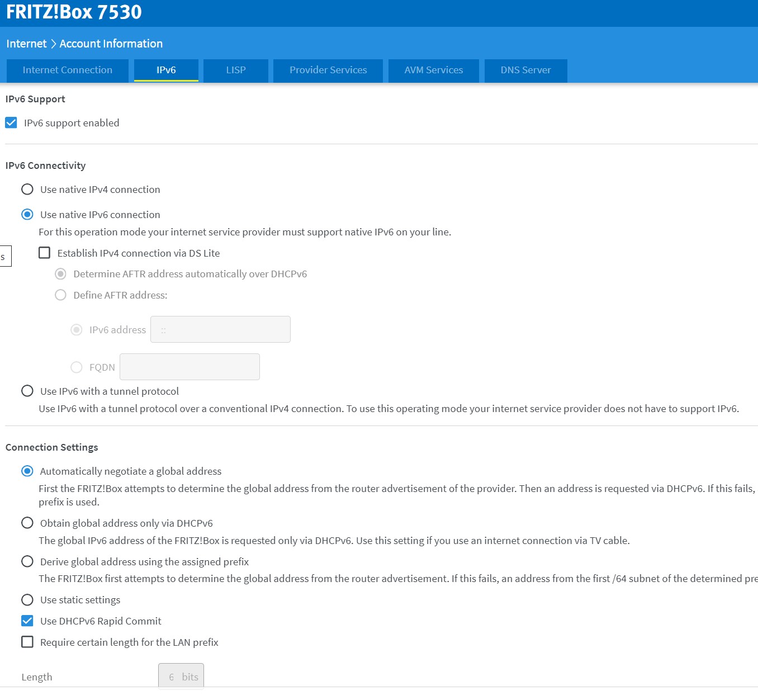Choose Determine AFTR address automatically over DHCPv6
758x700 pixels.
point(61,274)
